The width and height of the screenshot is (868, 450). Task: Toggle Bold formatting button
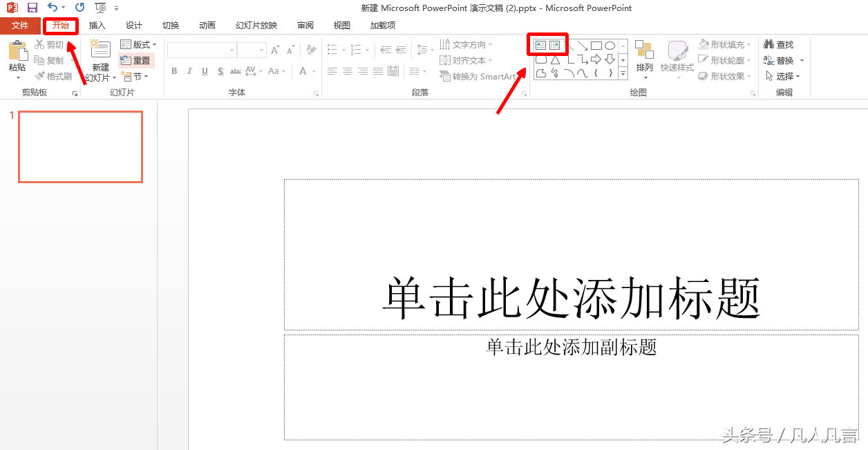click(174, 71)
